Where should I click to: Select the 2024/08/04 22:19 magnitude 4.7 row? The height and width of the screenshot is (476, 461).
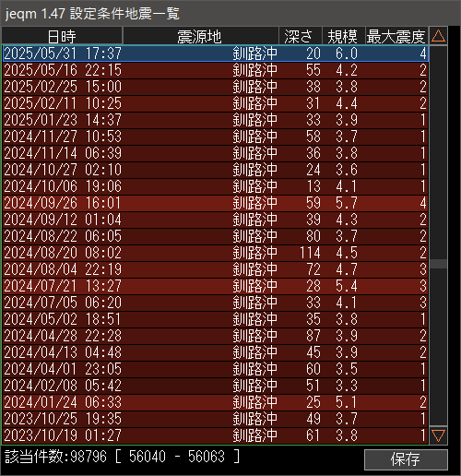(x=215, y=269)
